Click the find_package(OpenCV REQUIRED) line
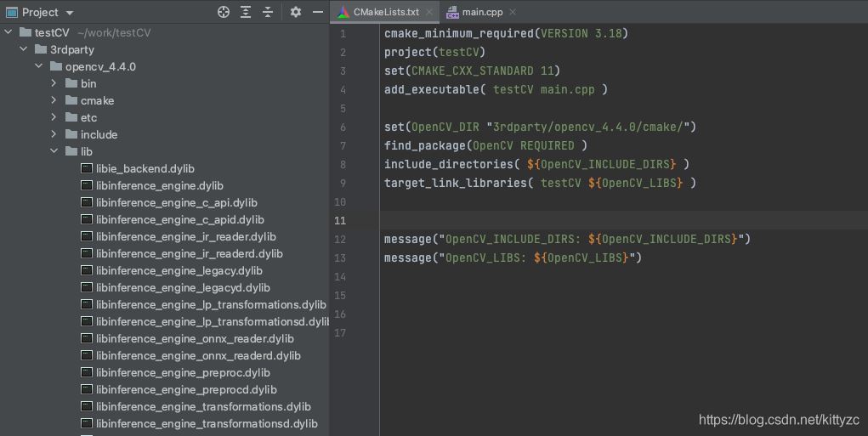 click(x=485, y=145)
